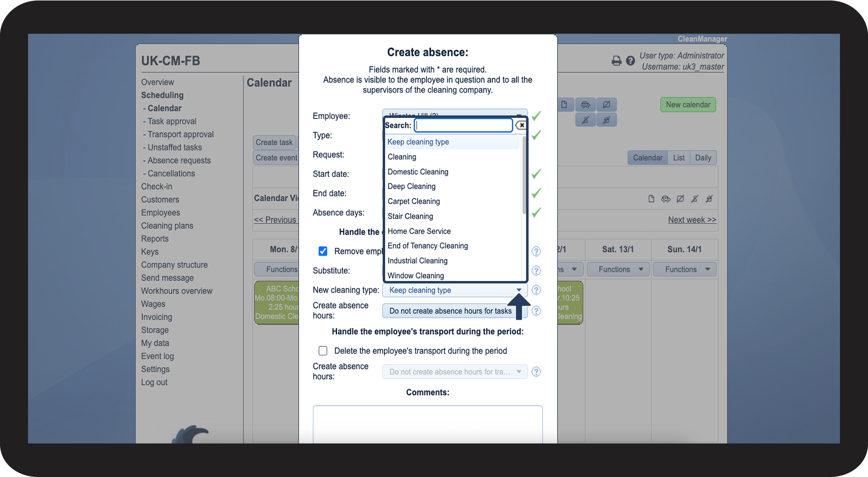Expand the Functions dropdown for Sat. 13/1

point(618,269)
